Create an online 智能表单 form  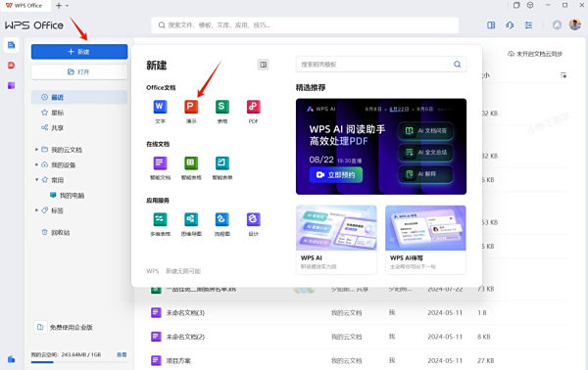point(222,167)
